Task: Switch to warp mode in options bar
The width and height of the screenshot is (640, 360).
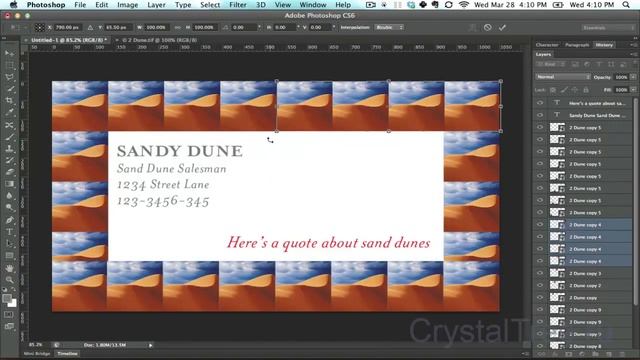Action: 473,27
